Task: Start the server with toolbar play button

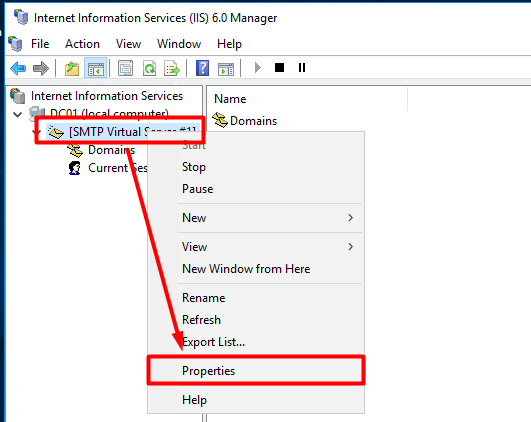Action: point(258,68)
